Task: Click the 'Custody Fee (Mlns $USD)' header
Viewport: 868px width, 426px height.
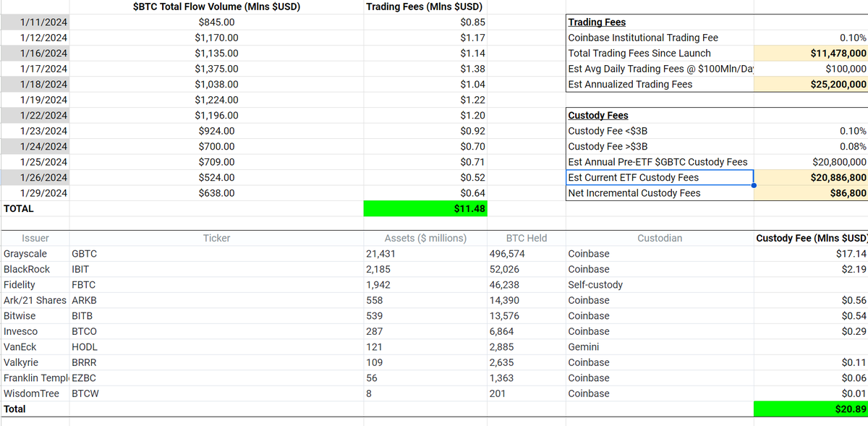Action: pyautogui.click(x=811, y=238)
